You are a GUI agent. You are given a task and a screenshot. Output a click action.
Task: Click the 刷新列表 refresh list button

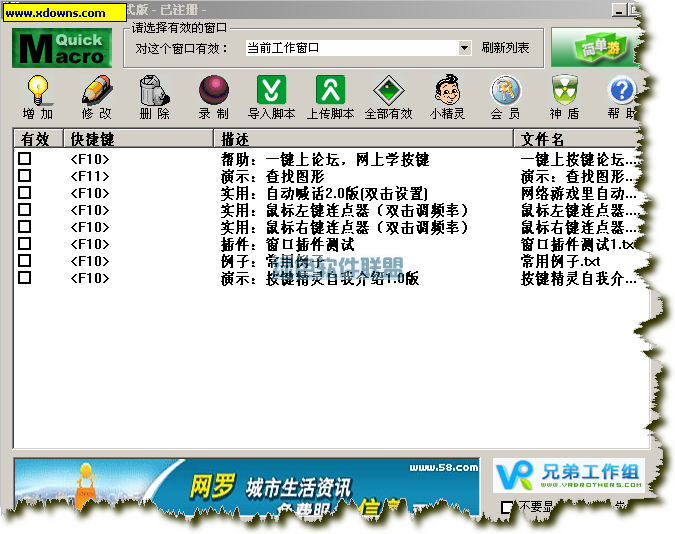click(505, 48)
